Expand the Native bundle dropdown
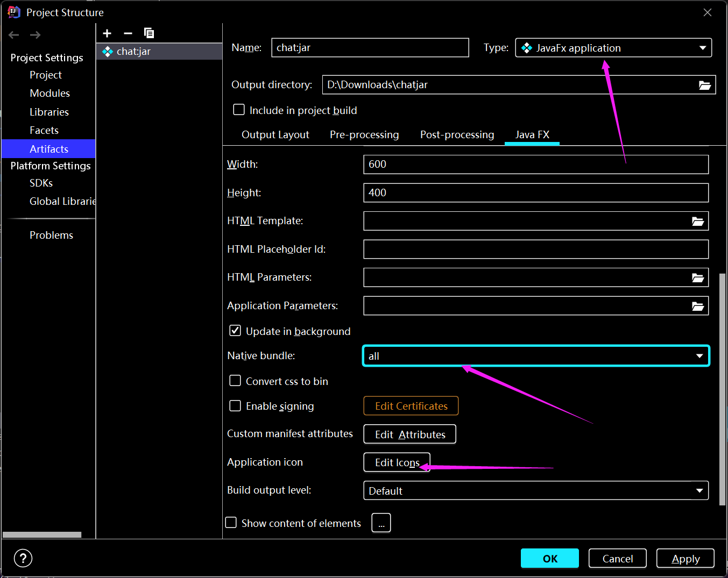728x578 pixels. pos(536,356)
